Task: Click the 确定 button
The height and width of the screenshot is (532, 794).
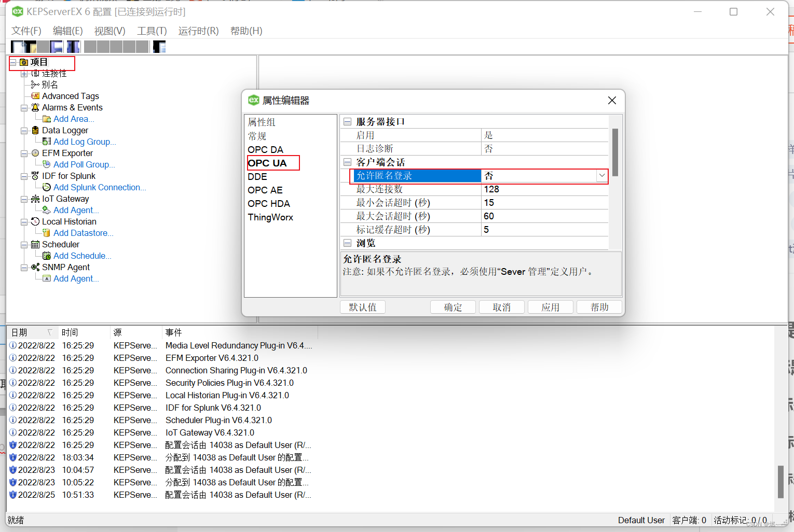Action: coord(453,307)
